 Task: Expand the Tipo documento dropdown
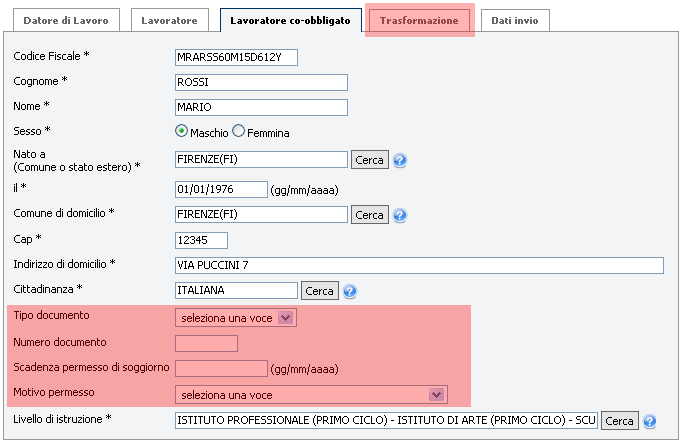click(x=236, y=318)
